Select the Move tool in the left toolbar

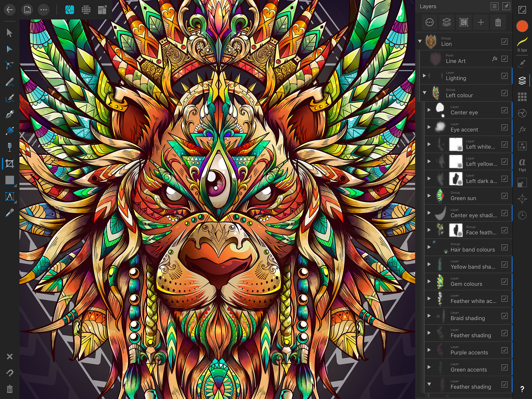pos(9,33)
